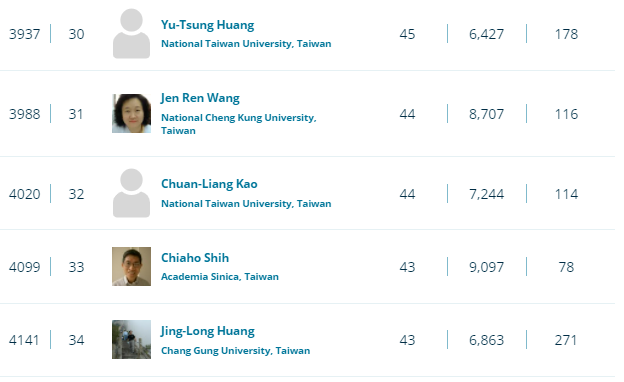Click Chuan-Liang Kao's placeholder avatar icon

(x=131, y=193)
